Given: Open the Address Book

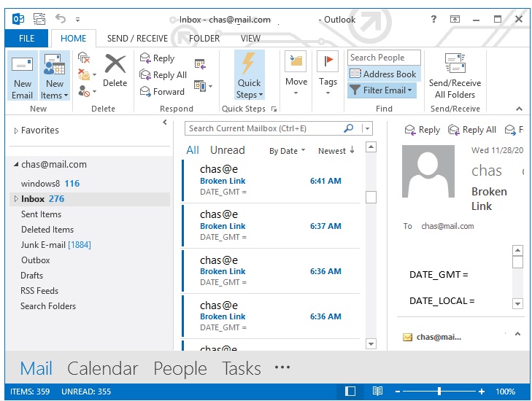Looking at the screenshot, I should (383, 74).
